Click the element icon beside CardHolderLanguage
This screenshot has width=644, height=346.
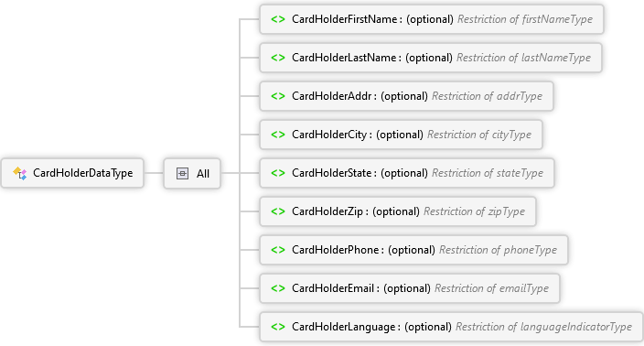tap(278, 327)
